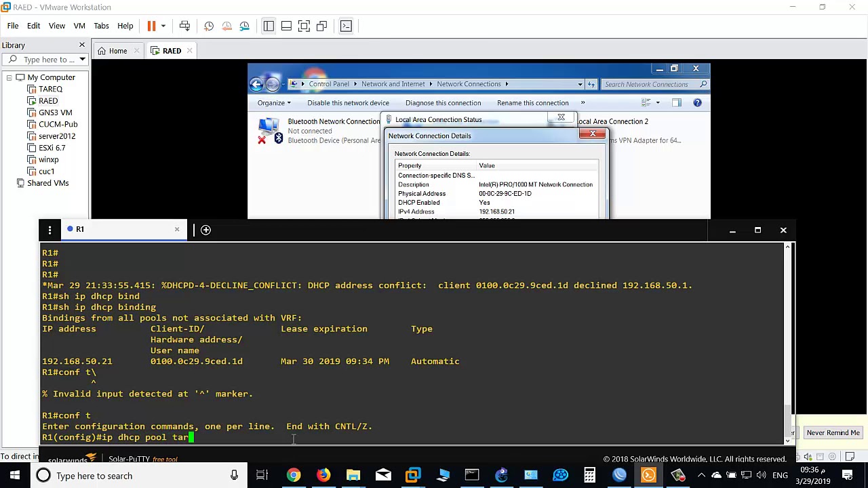Open Task View from taskbar
The image size is (868, 488).
click(262, 476)
